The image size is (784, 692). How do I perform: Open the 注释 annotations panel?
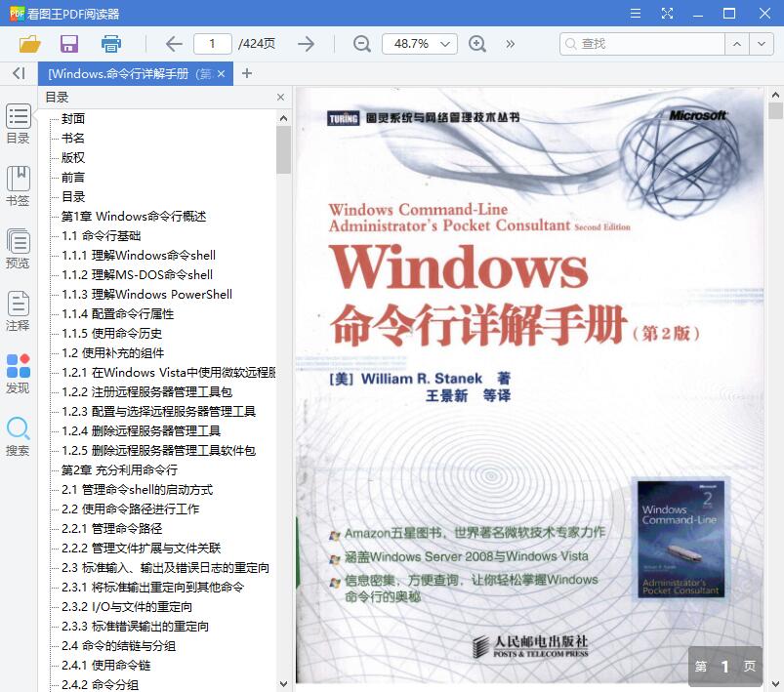click(x=18, y=311)
